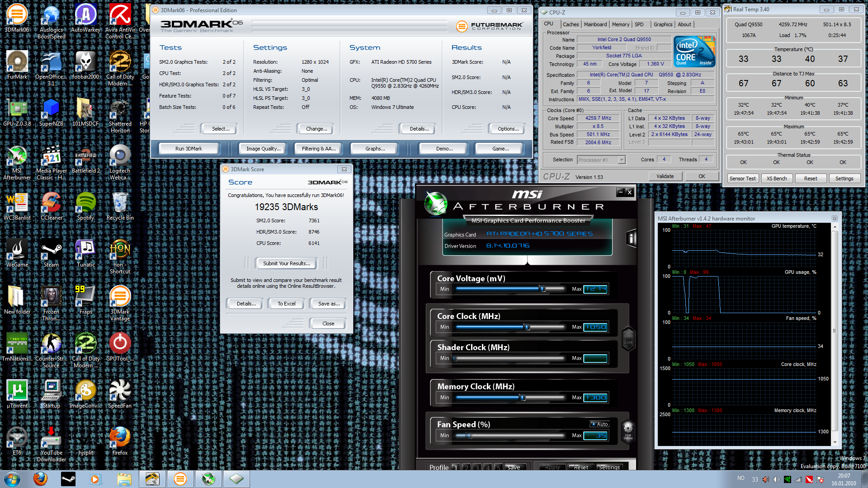This screenshot has width=868, height=488.
Task: Open SpeedFan desktop shortcut
Action: click(x=120, y=394)
